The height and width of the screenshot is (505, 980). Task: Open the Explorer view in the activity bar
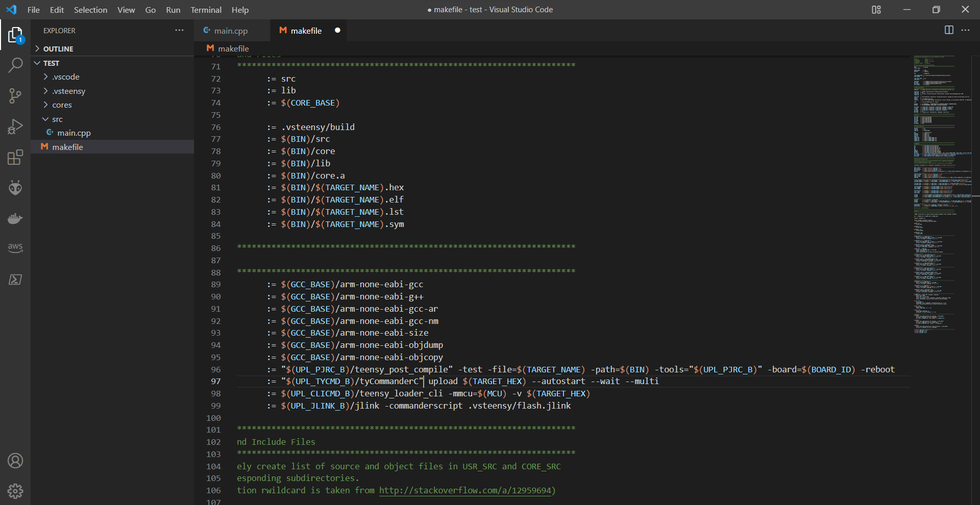15,35
